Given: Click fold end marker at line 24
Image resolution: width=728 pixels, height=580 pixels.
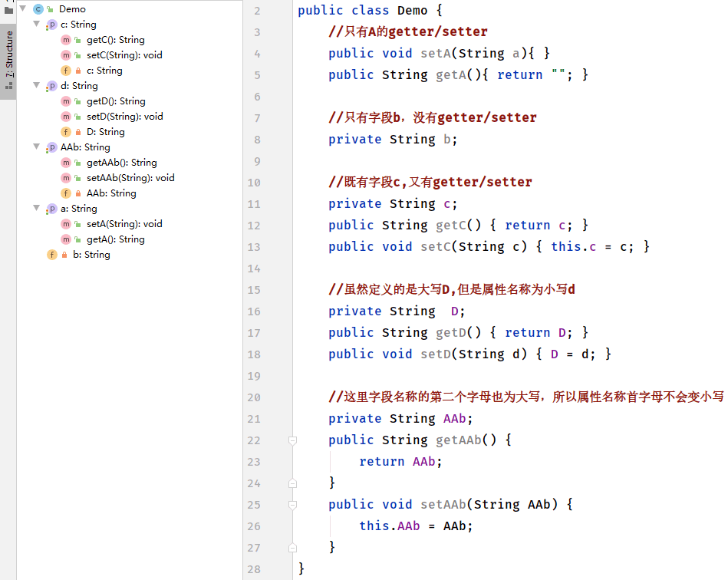Looking at the screenshot, I should tap(292, 483).
